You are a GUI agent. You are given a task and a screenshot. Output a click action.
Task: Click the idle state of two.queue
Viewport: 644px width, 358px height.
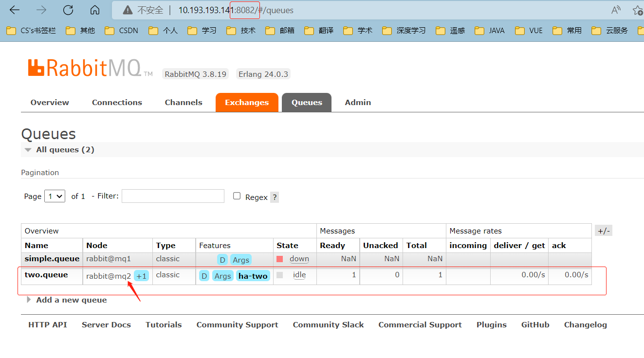pyautogui.click(x=299, y=275)
